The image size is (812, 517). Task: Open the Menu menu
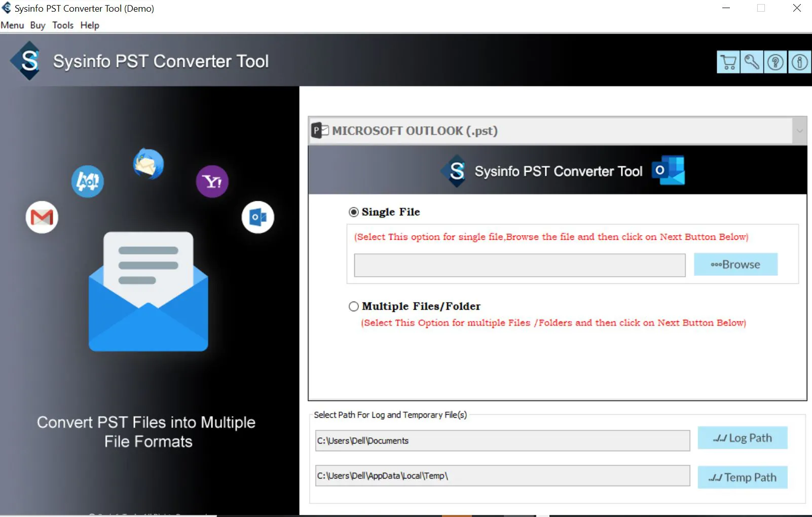(x=12, y=25)
